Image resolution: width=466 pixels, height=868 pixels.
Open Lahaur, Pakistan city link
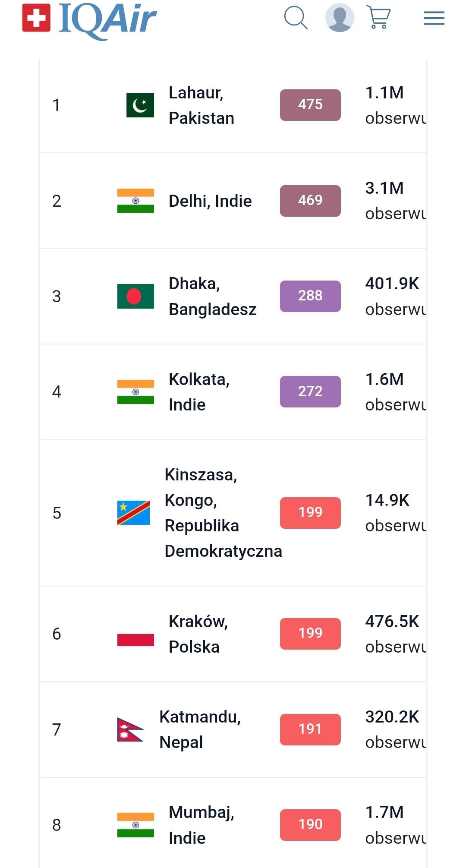pyautogui.click(x=201, y=105)
